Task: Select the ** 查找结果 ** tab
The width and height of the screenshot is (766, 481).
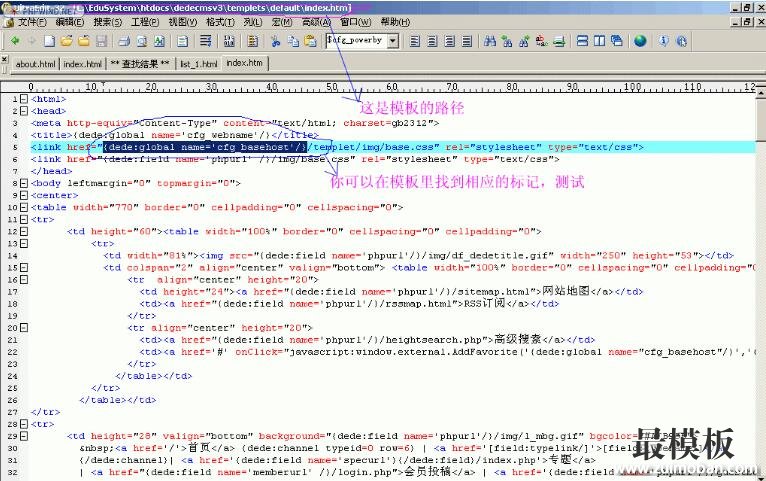Action: [x=140, y=63]
